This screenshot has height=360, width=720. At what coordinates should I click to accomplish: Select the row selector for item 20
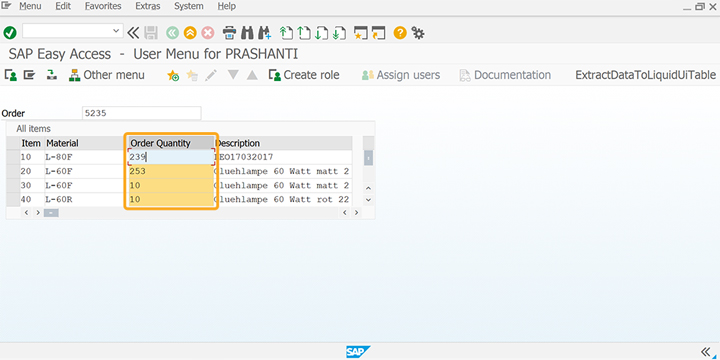point(13,171)
